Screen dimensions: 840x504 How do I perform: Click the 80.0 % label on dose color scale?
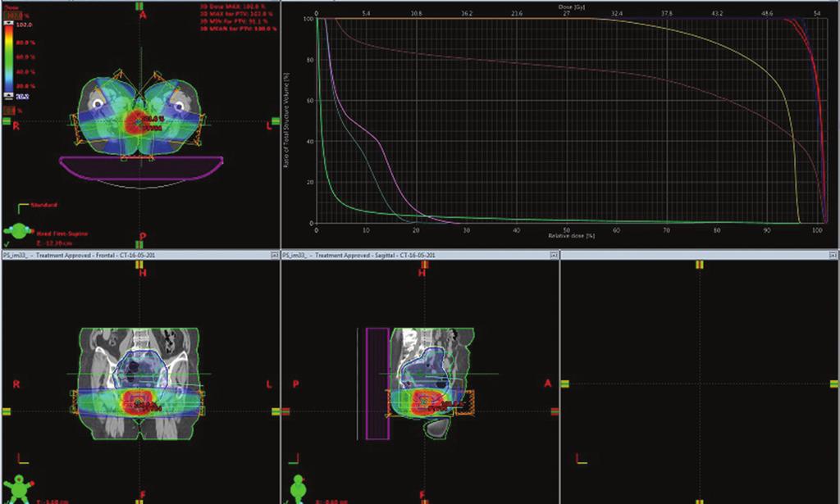pos(25,43)
